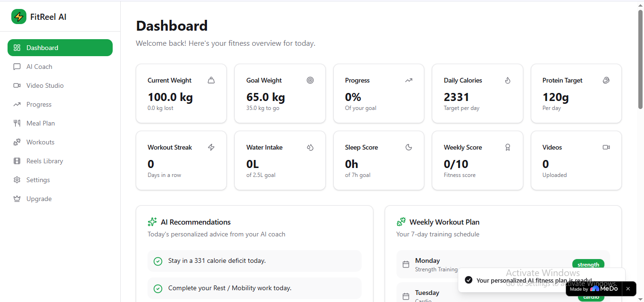Click the trend arrow icon on Progress card

pos(409,80)
